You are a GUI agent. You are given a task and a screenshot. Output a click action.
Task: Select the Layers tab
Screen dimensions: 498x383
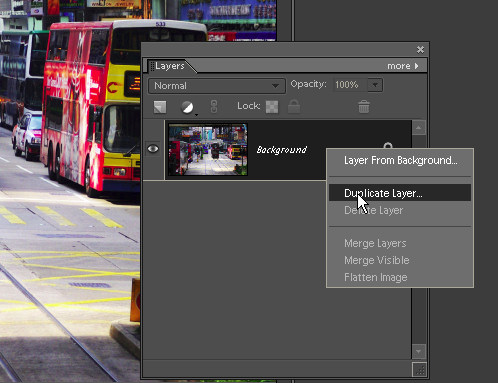pyautogui.click(x=169, y=66)
